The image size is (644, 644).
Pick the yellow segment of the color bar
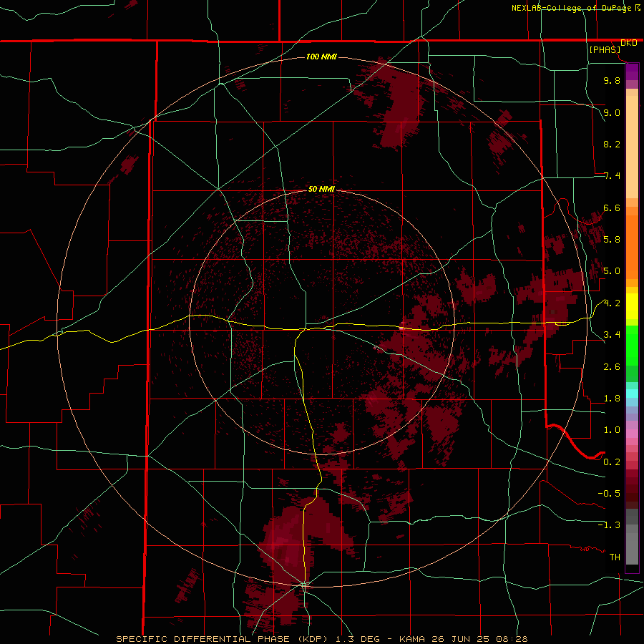tap(632, 306)
